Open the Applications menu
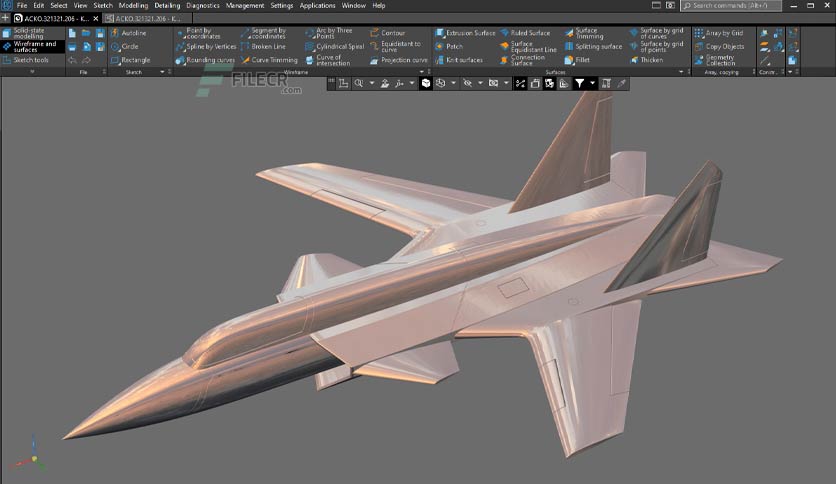 click(317, 5)
